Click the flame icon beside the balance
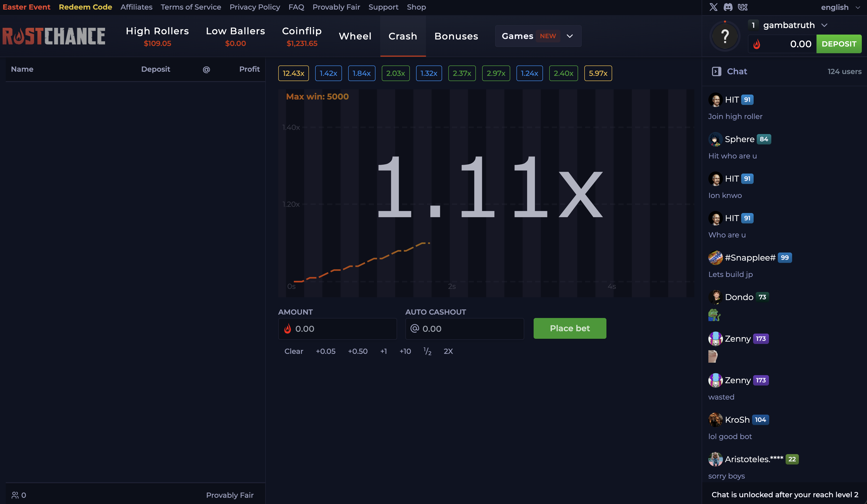867x504 pixels. pyautogui.click(x=756, y=44)
